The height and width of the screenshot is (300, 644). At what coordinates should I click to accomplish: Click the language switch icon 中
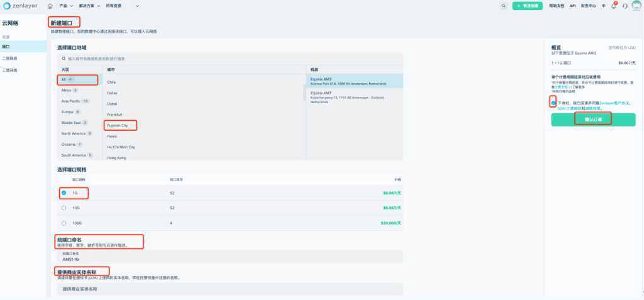604,6
